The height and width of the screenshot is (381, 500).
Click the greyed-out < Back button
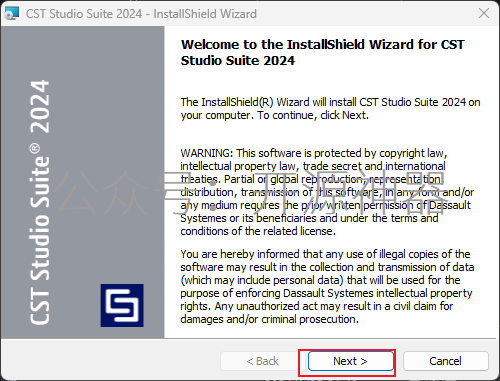point(262,361)
